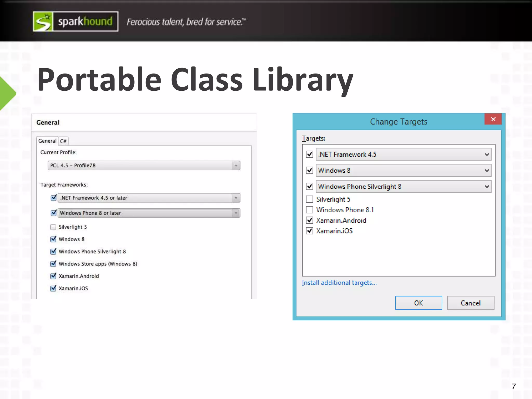Uncheck Windows 8 in Change Targets dialog
Viewport: 532px width, 399px height.
[x=309, y=170]
